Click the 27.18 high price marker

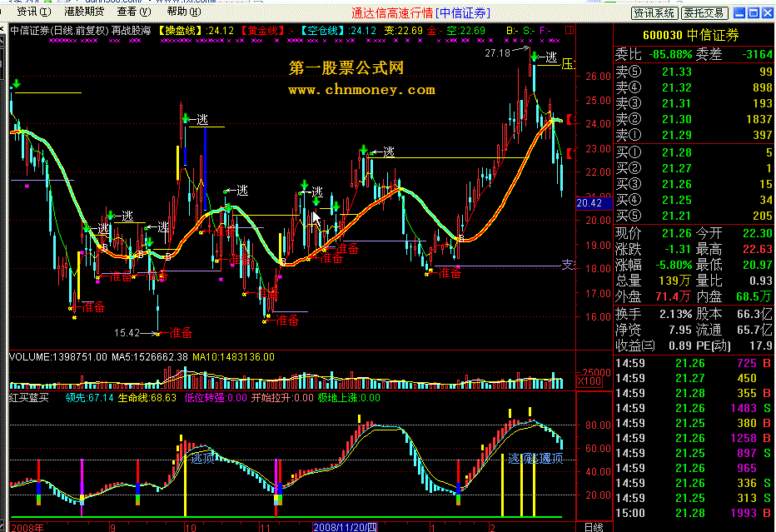click(497, 53)
